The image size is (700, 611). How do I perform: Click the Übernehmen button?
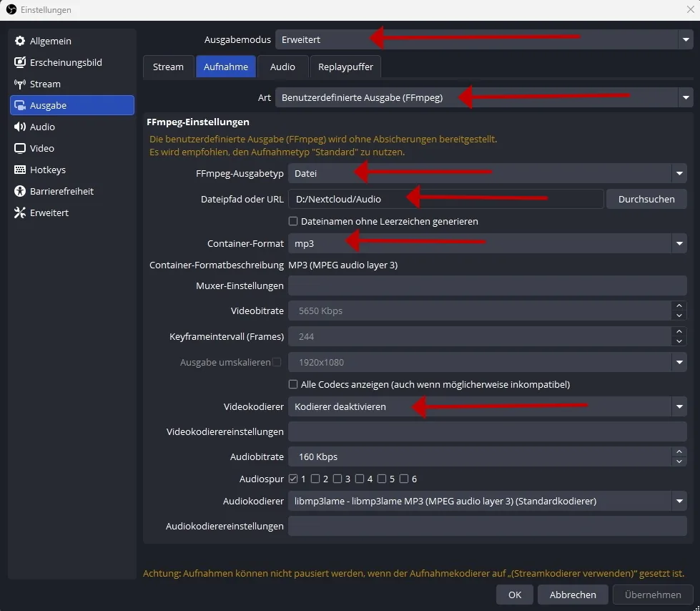tap(653, 595)
